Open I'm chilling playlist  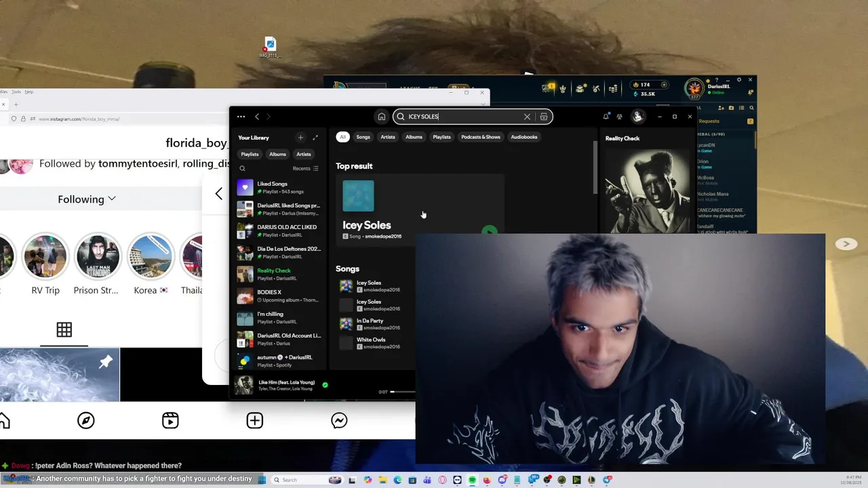click(278, 318)
